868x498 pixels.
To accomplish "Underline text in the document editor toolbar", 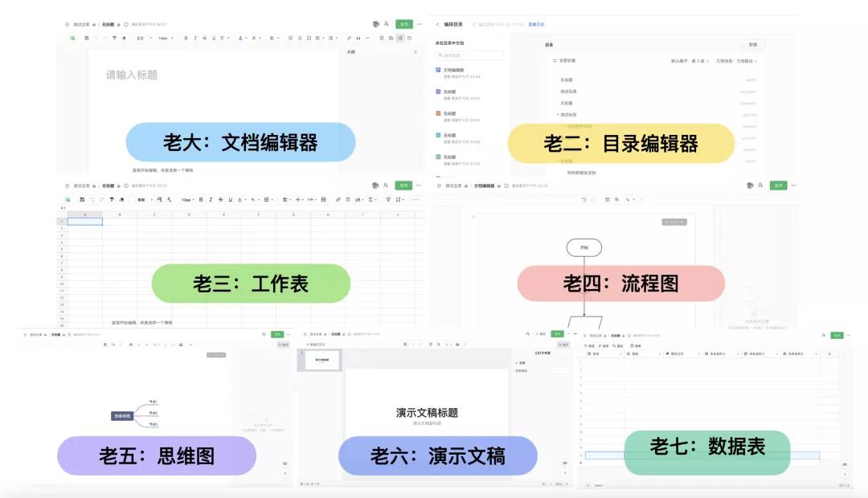I will 214,39.
